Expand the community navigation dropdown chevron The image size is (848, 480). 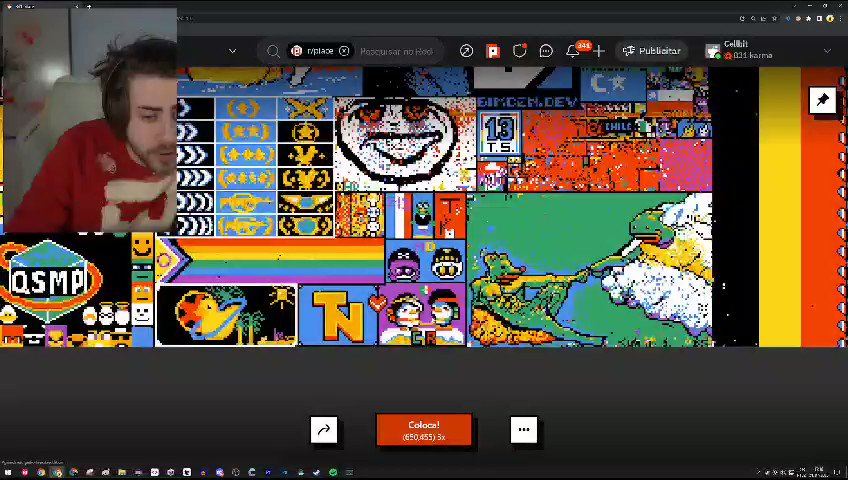[x=233, y=51]
